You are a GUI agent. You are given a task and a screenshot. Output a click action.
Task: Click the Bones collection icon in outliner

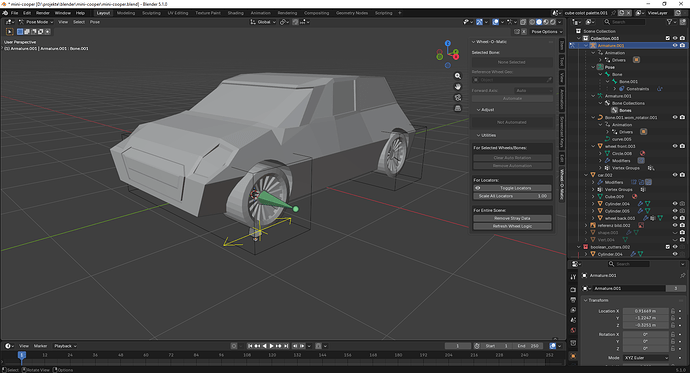[x=614, y=110]
